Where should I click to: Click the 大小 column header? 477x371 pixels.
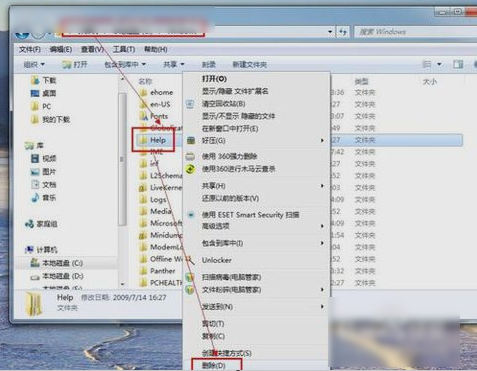430,81
